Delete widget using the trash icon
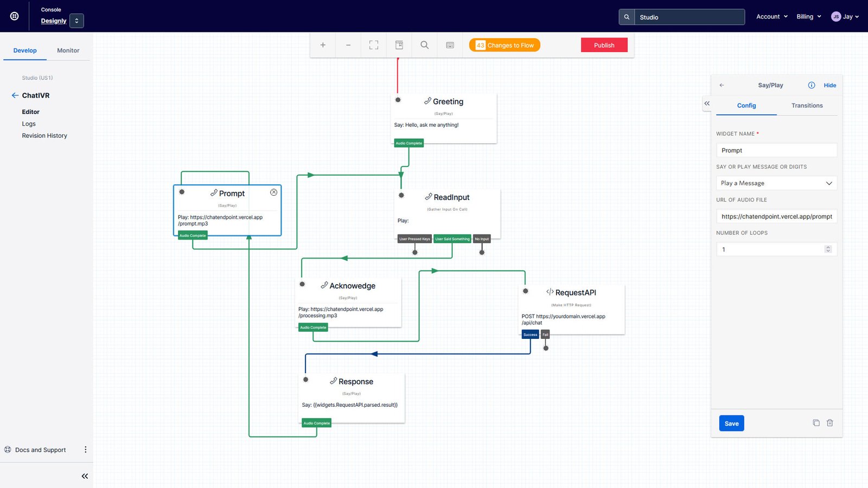Screen dimensions: 868x488 829,423
